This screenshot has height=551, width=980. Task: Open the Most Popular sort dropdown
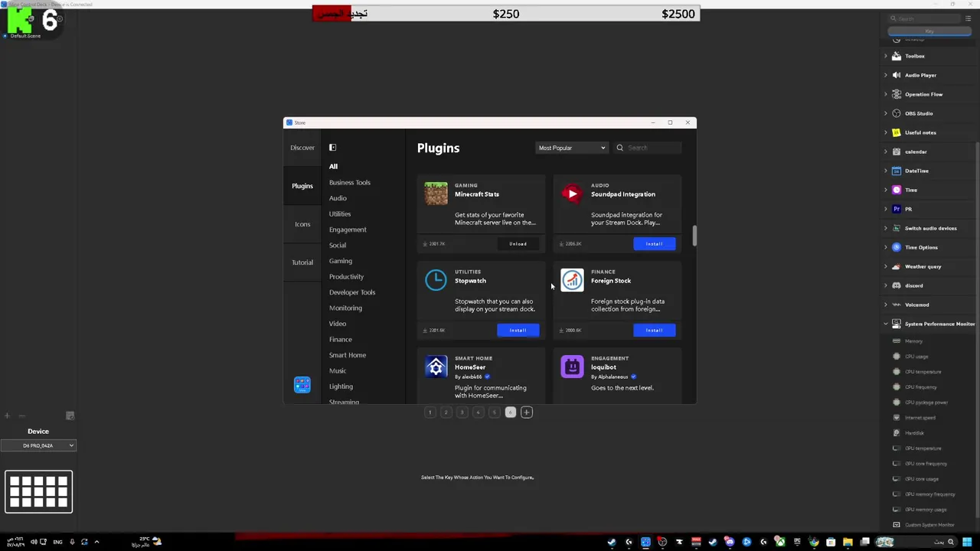(x=571, y=148)
